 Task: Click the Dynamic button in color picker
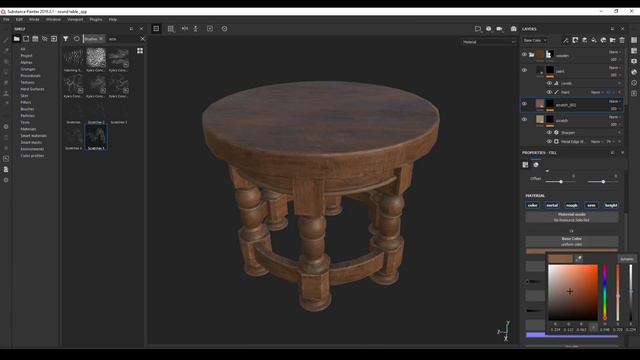[x=627, y=259]
